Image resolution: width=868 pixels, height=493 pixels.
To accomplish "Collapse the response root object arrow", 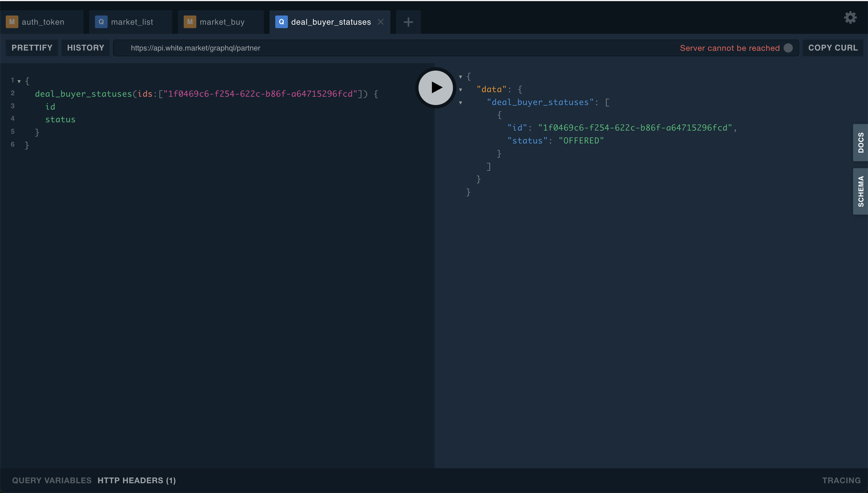I will 460,77.
